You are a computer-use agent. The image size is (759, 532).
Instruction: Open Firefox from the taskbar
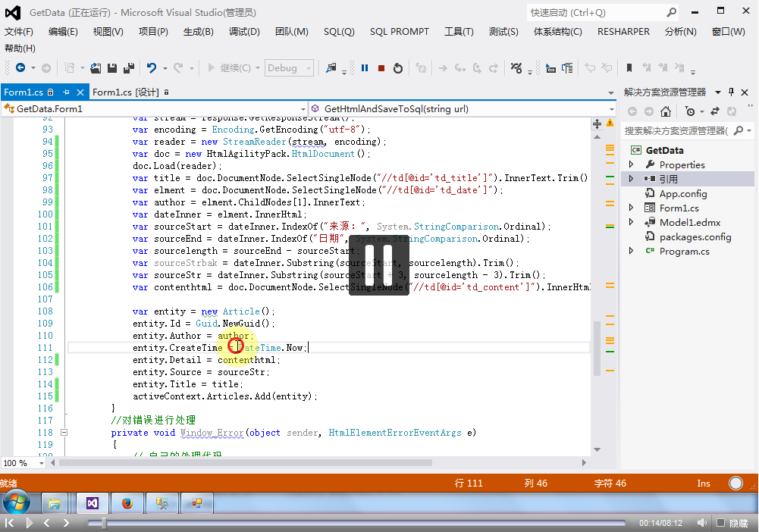click(127, 502)
